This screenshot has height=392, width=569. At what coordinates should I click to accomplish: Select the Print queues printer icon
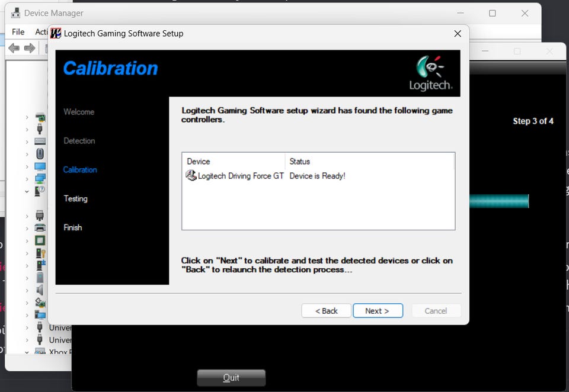pyautogui.click(x=40, y=228)
